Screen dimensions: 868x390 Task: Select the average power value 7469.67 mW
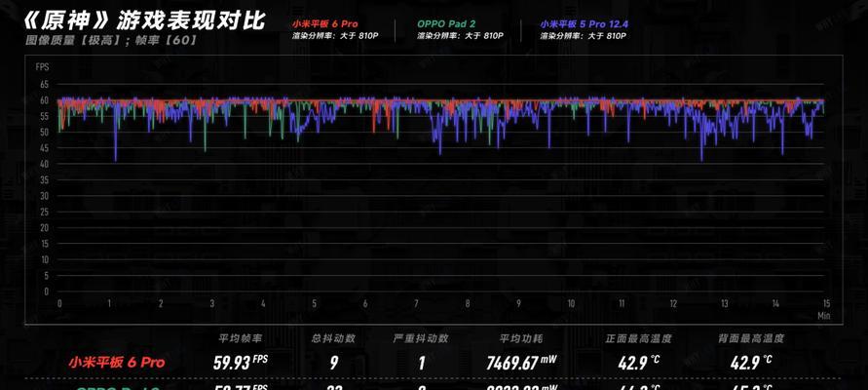click(521, 363)
